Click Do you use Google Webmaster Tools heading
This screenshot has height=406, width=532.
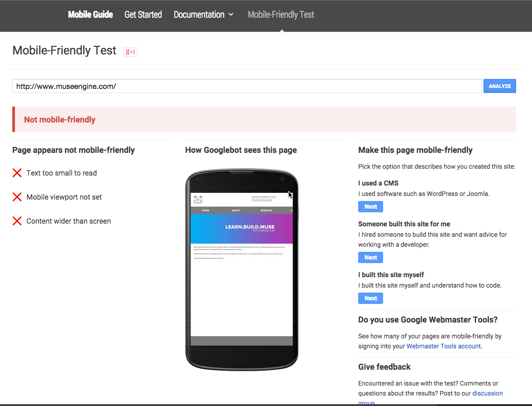pos(428,320)
